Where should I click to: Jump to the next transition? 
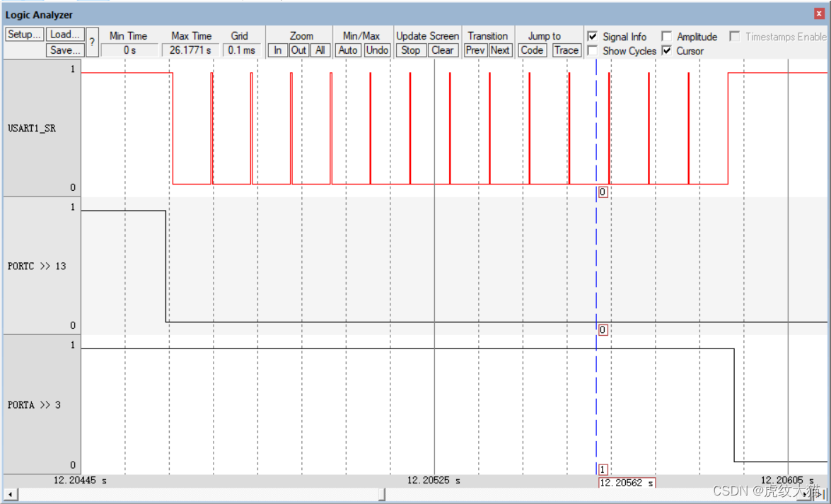click(500, 50)
